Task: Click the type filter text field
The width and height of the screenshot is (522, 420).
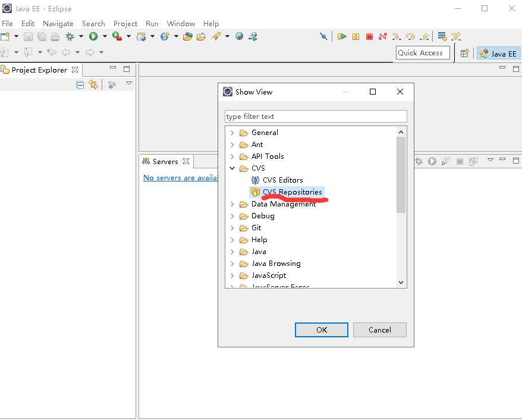Action: click(316, 116)
